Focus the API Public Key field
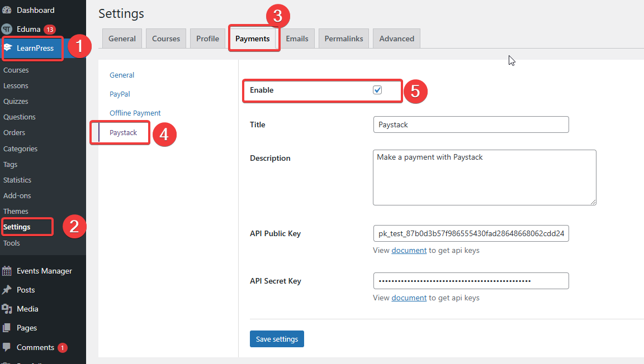 (471, 233)
